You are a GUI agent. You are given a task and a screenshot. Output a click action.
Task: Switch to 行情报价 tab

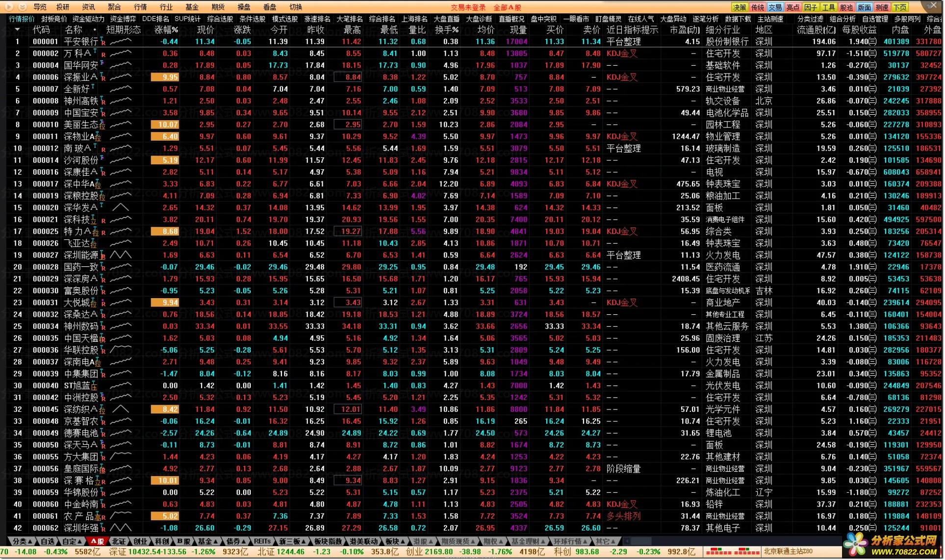[x=22, y=19]
